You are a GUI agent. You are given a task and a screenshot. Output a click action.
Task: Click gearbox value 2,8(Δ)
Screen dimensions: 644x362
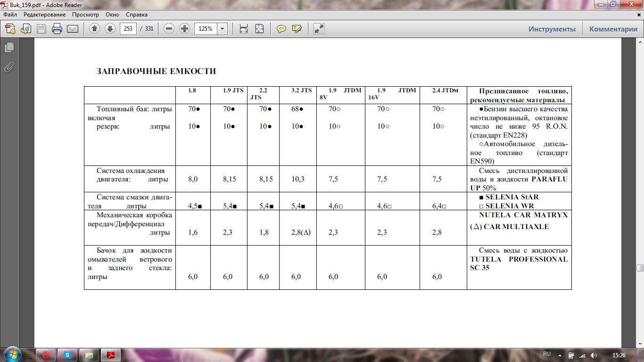pos(301,233)
